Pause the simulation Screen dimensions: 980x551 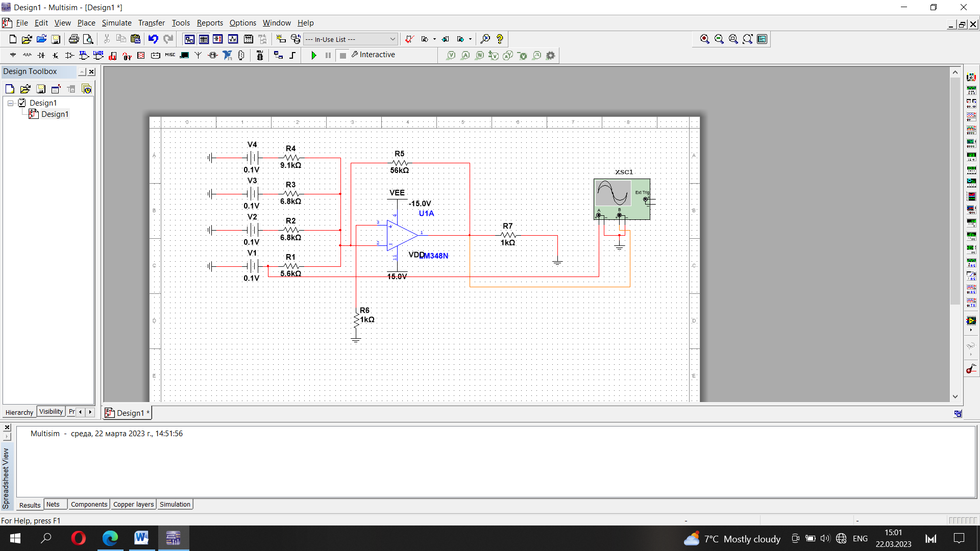coord(328,55)
